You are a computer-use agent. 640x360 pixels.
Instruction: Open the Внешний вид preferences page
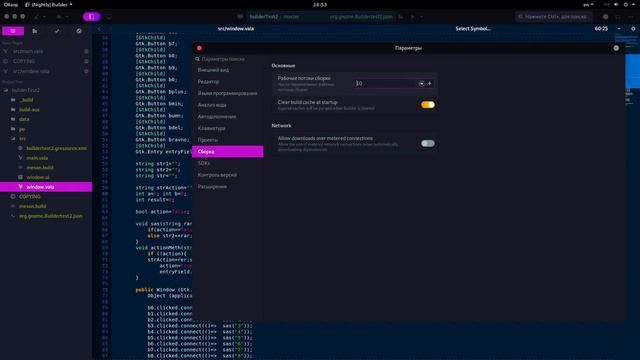pos(228,70)
